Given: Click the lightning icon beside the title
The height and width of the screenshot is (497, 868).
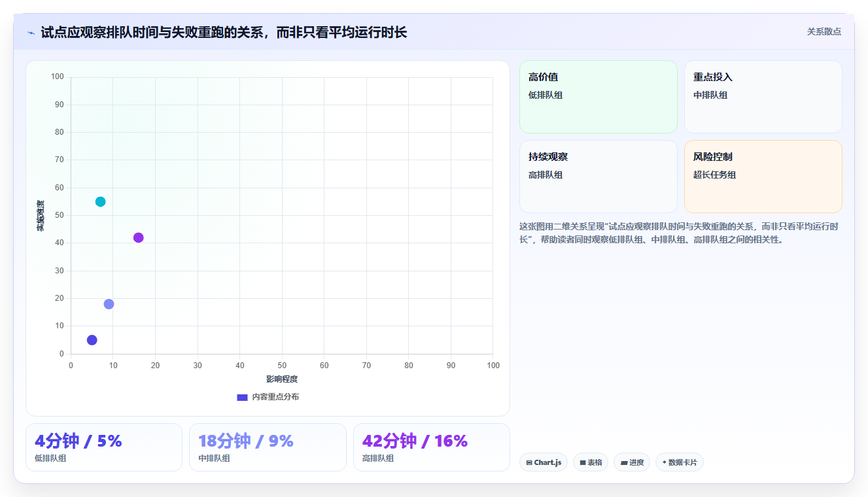Looking at the screenshot, I should point(31,33).
